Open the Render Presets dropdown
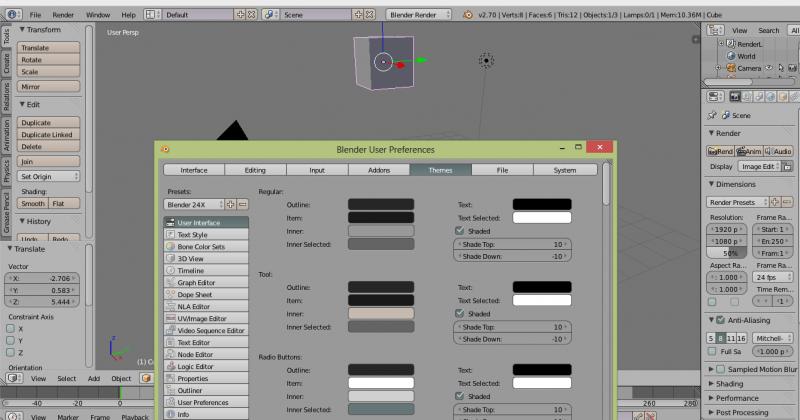This screenshot has height=420, width=800. coord(737,202)
